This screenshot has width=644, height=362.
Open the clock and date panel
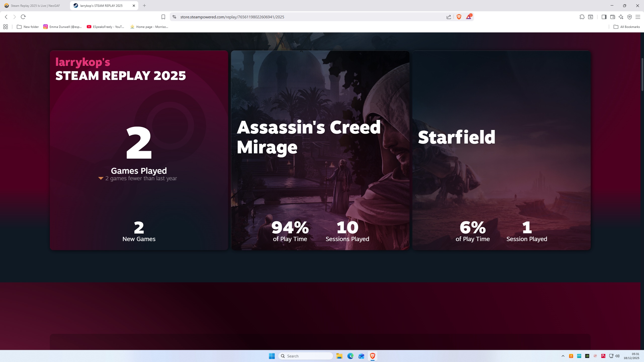click(631, 356)
